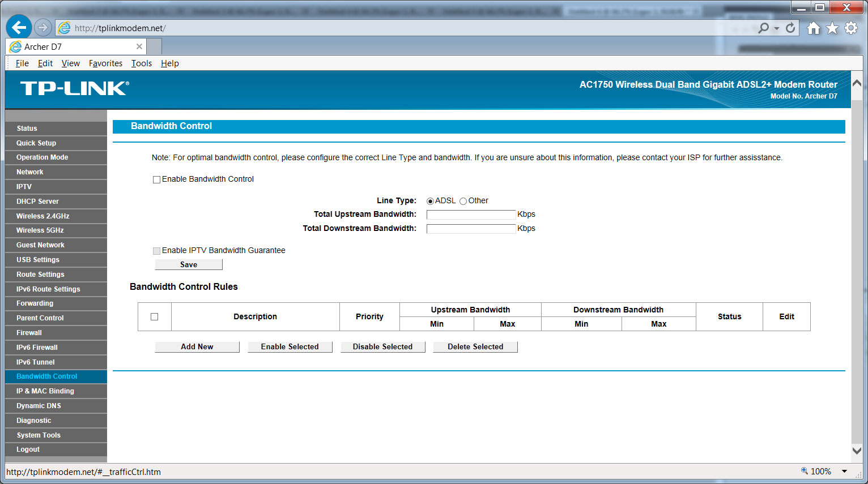The width and height of the screenshot is (868, 484).
Task: Click the TP-LINK logo
Action: tap(75, 88)
